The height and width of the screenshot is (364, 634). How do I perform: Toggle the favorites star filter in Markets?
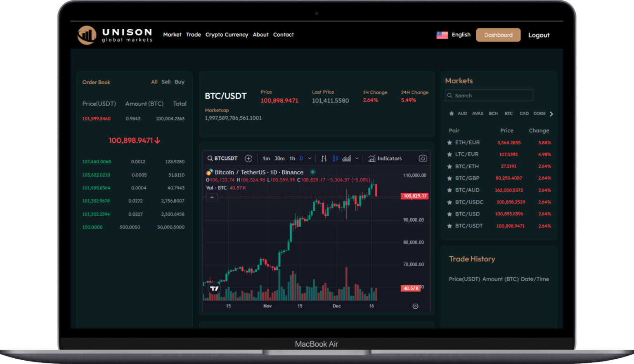(451, 113)
